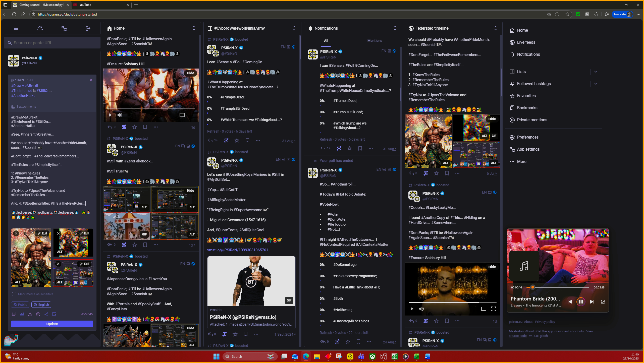Click the logout icon in top navigation
This screenshot has width=644, height=363.
88,28
